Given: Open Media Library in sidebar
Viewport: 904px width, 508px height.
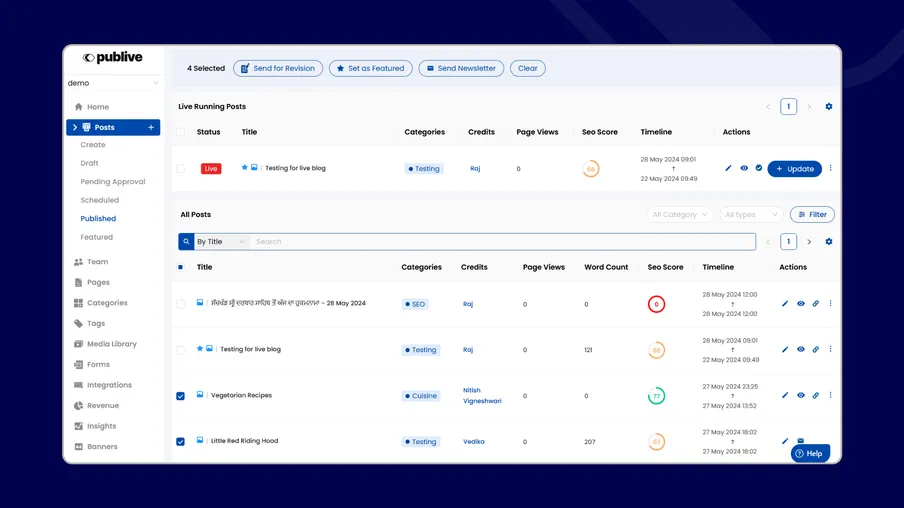Looking at the screenshot, I should coord(111,344).
